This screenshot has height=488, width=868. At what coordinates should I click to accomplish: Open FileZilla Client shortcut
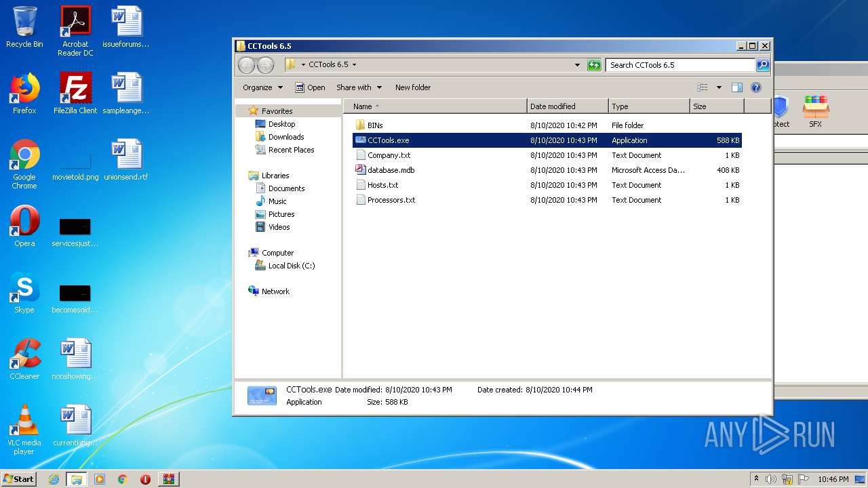click(x=75, y=94)
